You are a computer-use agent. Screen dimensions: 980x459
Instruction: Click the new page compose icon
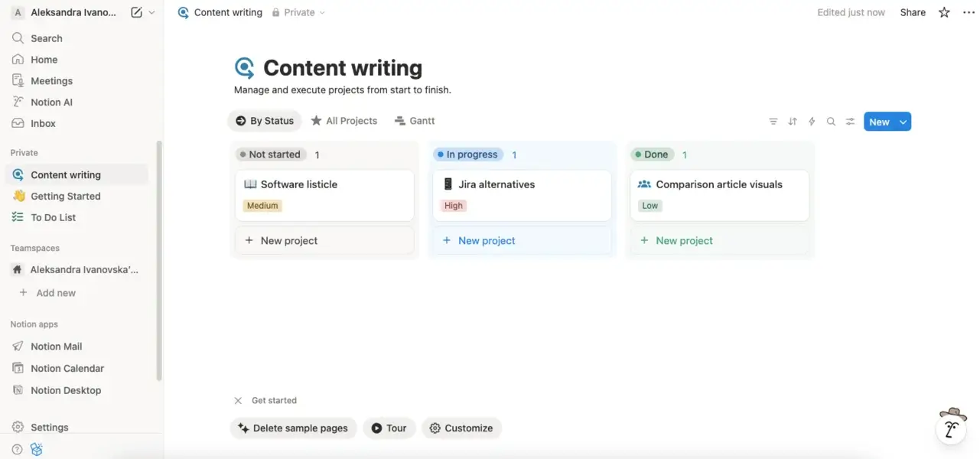click(x=136, y=12)
